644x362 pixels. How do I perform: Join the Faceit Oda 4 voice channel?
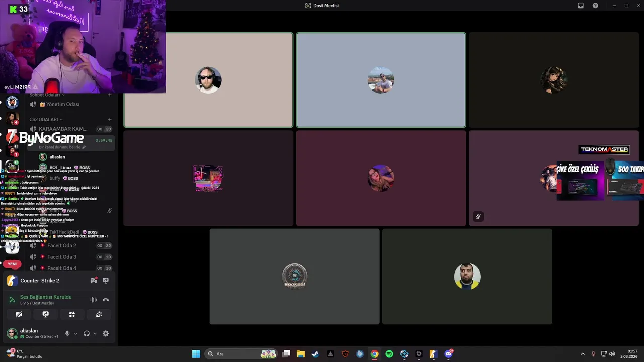point(70,268)
